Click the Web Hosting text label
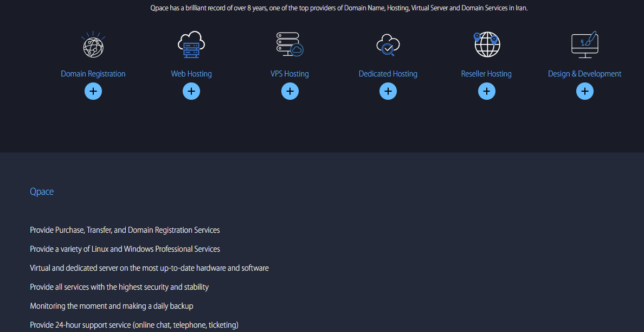 (191, 73)
